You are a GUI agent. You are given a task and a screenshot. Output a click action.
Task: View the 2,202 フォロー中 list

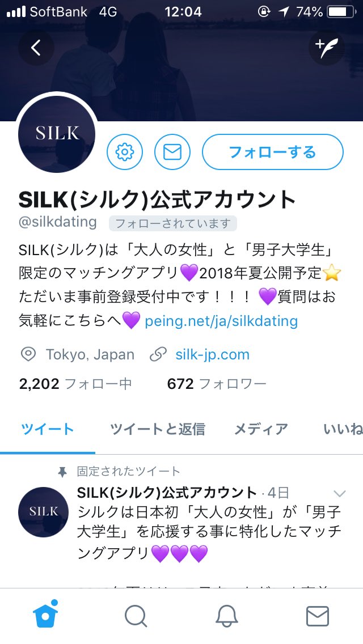coord(75,384)
